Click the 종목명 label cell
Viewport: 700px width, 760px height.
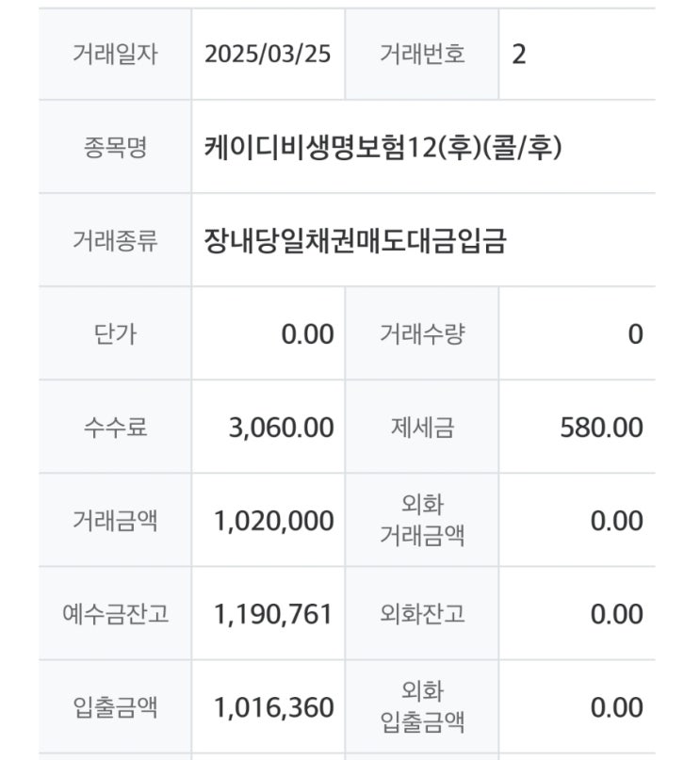[115, 147]
